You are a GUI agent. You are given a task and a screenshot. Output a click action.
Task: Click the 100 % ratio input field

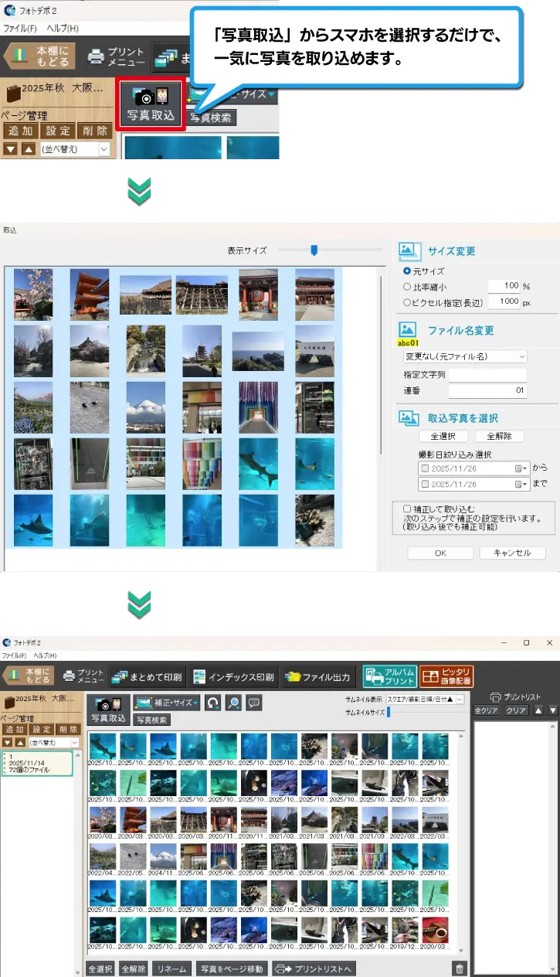[505, 286]
